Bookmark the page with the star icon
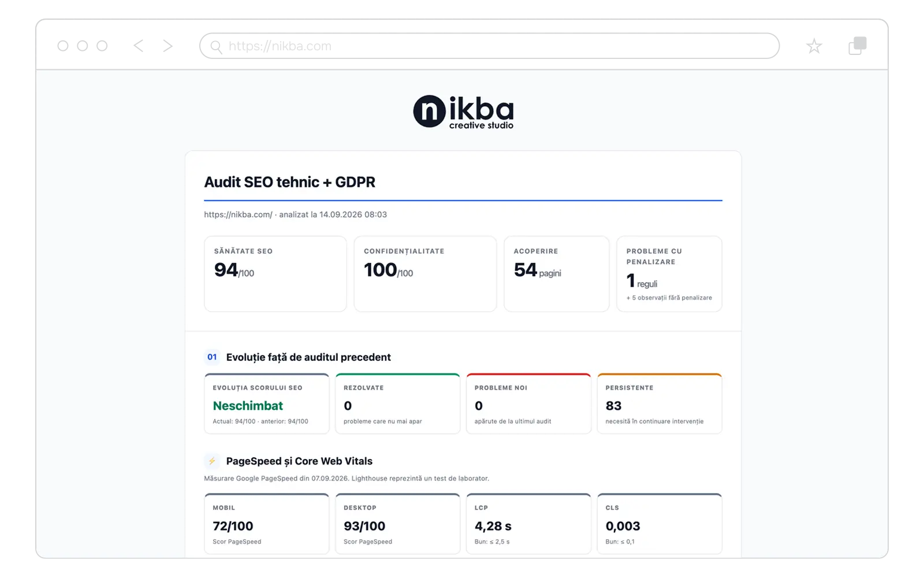This screenshot has height=578, width=924. click(814, 46)
